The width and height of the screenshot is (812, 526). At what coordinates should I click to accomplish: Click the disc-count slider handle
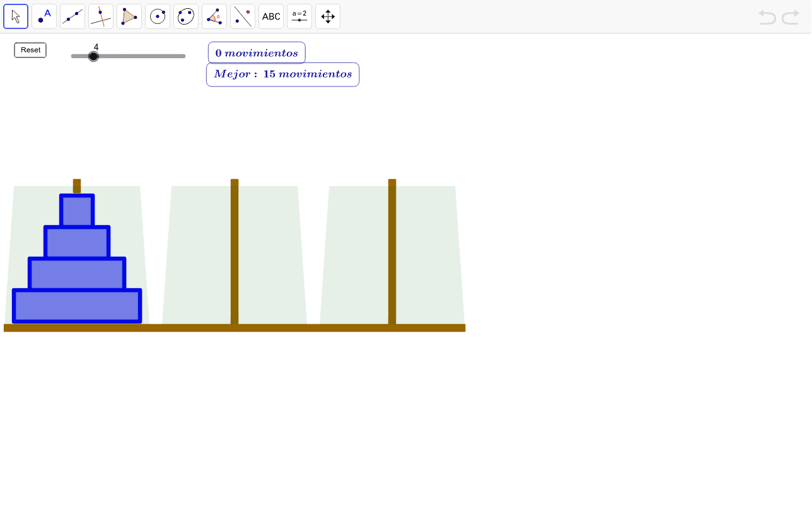point(93,56)
